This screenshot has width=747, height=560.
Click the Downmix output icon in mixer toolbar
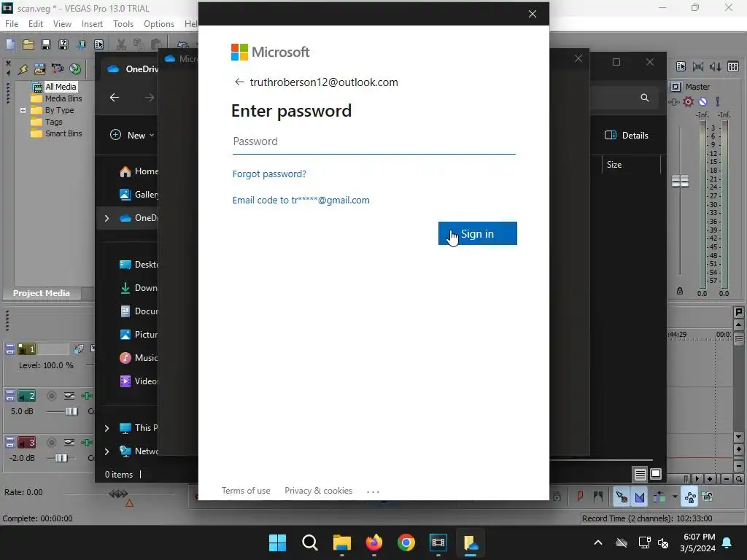(x=698, y=66)
